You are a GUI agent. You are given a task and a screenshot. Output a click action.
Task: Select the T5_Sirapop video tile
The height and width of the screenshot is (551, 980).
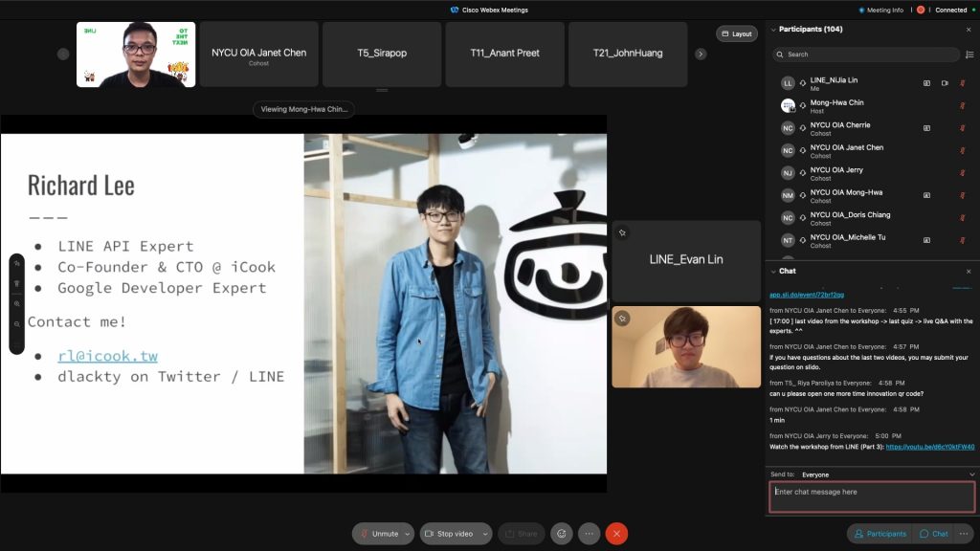pos(382,55)
